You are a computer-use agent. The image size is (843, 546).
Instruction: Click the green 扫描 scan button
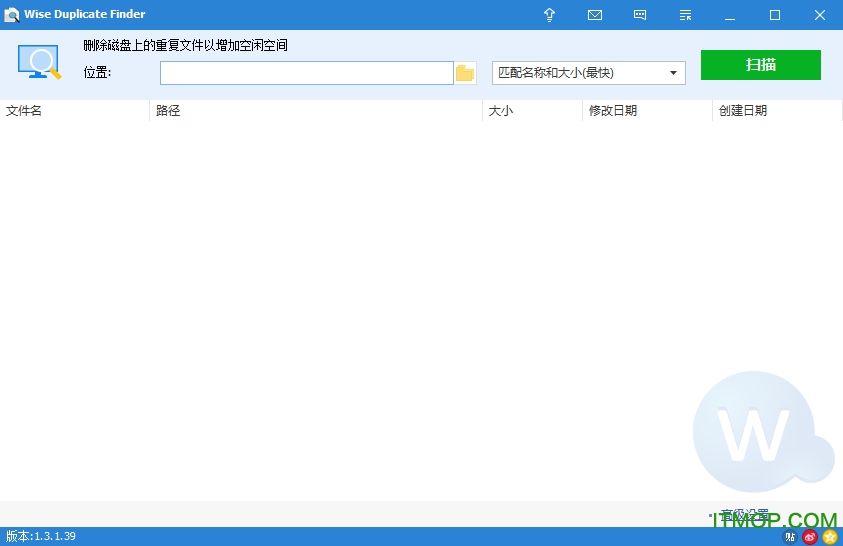click(x=760, y=65)
